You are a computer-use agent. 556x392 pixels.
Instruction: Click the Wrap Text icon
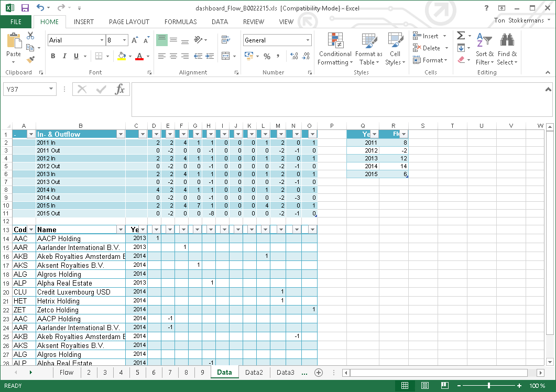225,40
